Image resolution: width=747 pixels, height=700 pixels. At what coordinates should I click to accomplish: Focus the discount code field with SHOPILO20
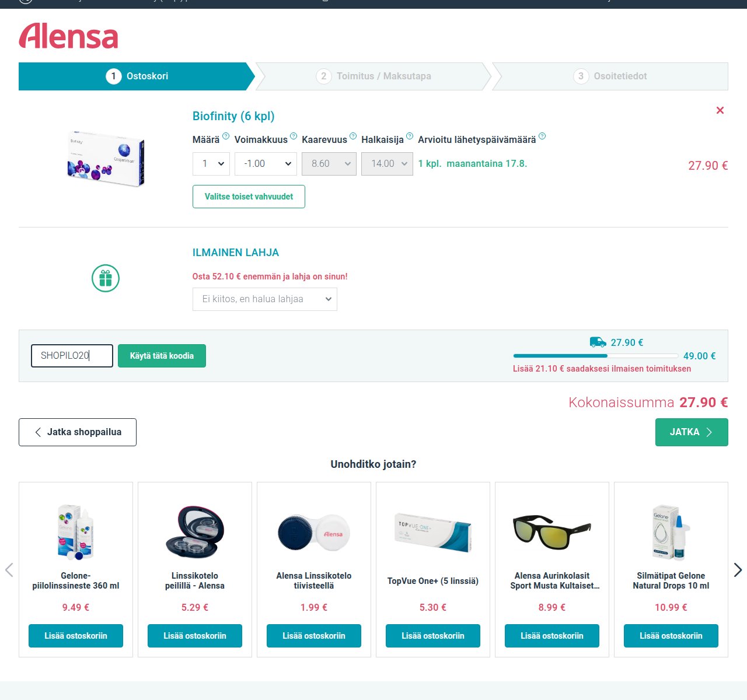pyautogui.click(x=72, y=356)
